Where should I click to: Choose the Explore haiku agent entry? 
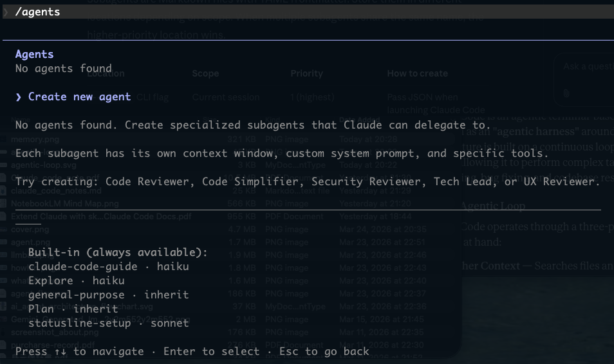coord(76,280)
